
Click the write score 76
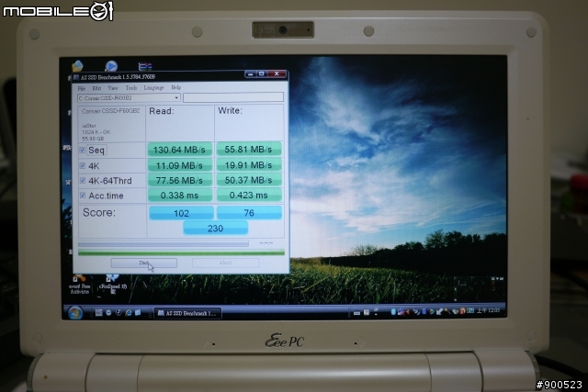tap(249, 212)
